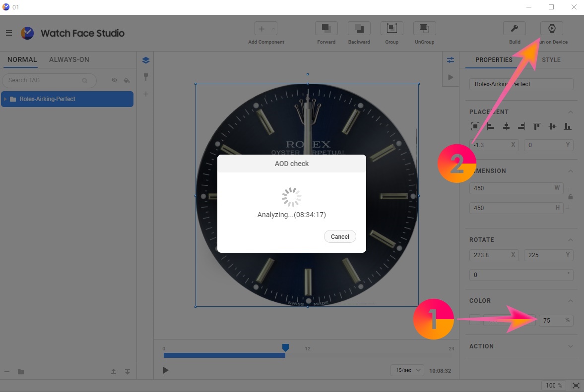Open the PROPERTIES tab
This screenshot has height=392, width=584.
[494, 60]
